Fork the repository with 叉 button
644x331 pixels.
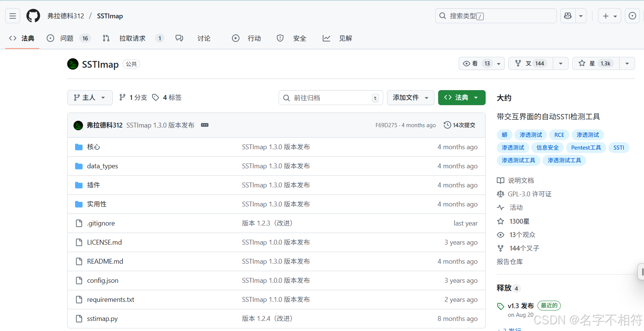pos(531,64)
